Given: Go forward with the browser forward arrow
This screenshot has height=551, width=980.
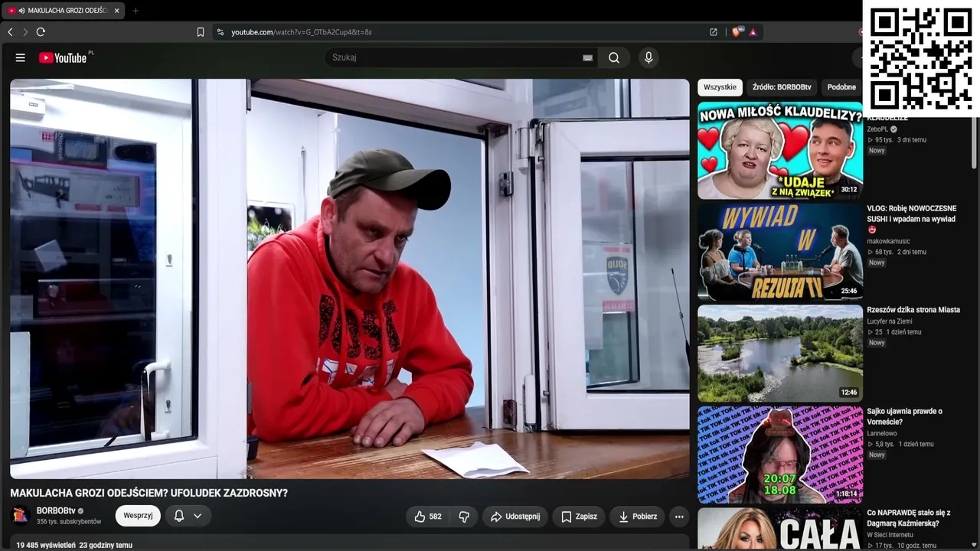Looking at the screenshot, I should (x=24, y=32).
